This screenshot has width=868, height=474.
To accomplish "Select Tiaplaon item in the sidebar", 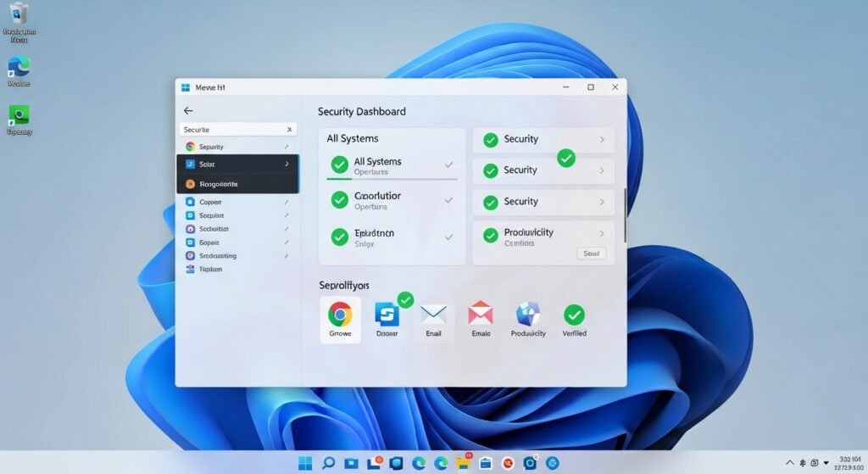I will click(x=210, y=269).
